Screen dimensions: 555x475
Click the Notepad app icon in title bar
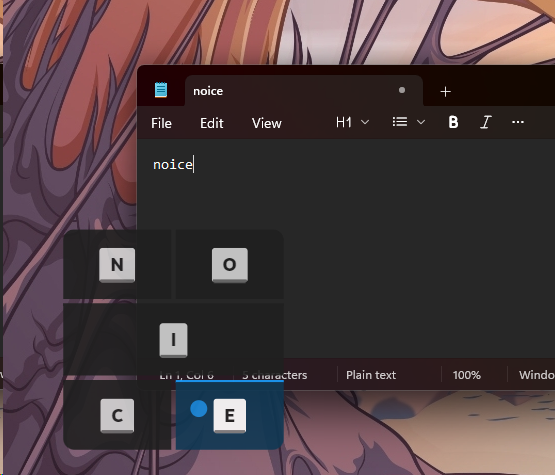click(x=161, y=90)
